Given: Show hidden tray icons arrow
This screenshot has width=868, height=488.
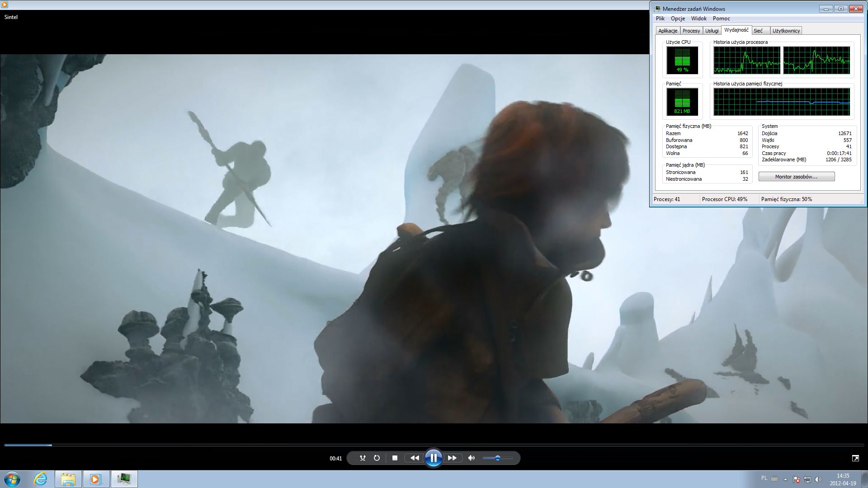Looking at the screenshot, I should point(785,479).
